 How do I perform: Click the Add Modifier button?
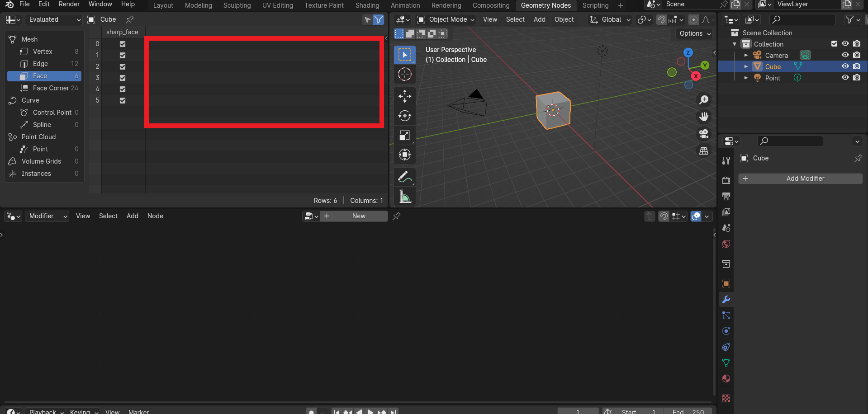tap(800, 179)
